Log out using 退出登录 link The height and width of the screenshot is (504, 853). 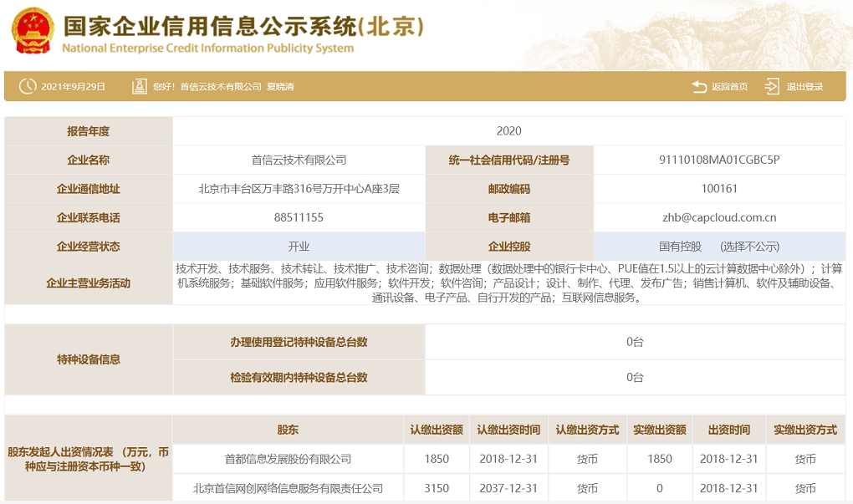click(804, 86)
